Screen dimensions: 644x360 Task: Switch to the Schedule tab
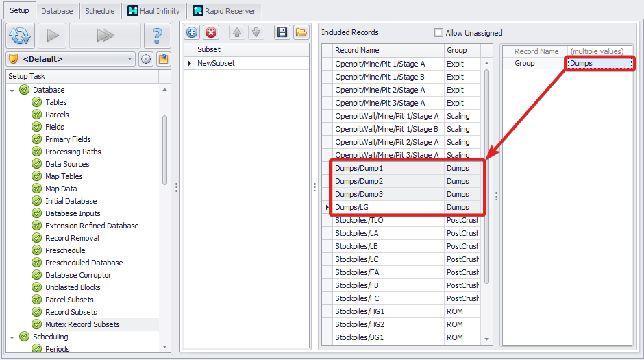click(100, 11)
